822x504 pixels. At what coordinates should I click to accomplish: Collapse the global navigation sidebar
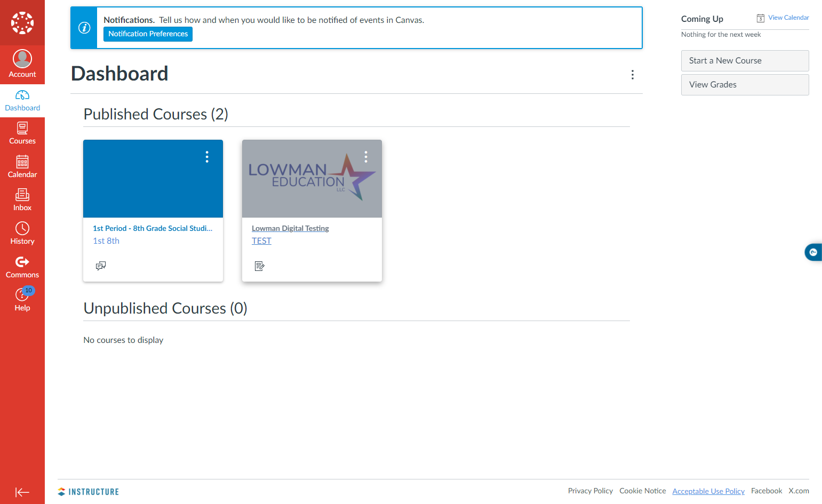pyautogui.click(x=22, y=492)
